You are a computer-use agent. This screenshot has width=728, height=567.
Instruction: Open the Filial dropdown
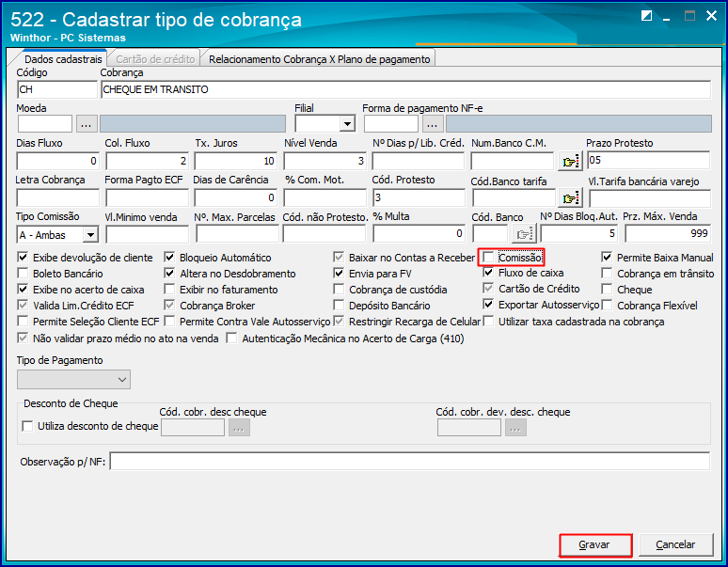[347, 124]
